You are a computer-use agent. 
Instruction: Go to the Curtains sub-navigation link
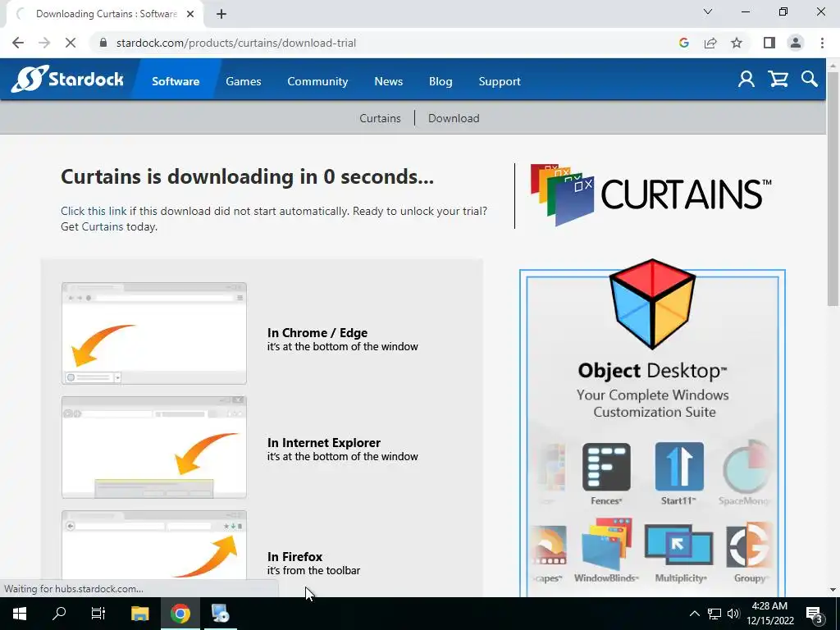click(380, 118)
